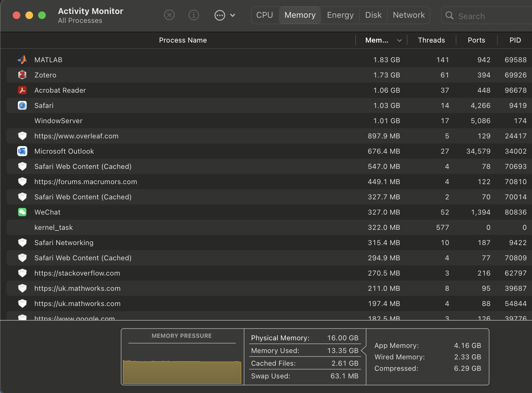Click the Ports column header
This screenshot has width=532, height=393.
(476, 40)
